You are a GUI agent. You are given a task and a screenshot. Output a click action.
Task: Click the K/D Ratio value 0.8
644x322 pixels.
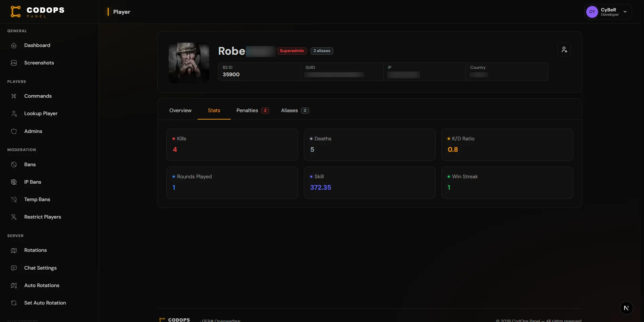point(453,149)
